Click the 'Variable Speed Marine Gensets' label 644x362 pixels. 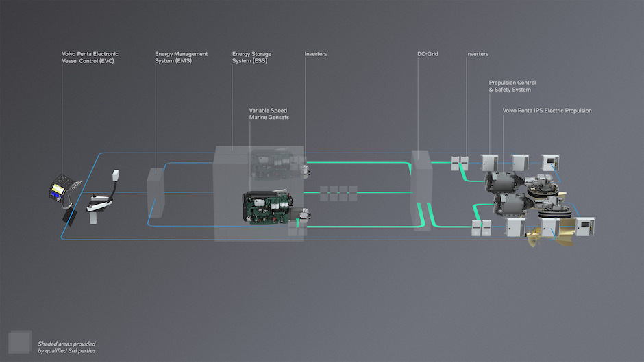269,114
